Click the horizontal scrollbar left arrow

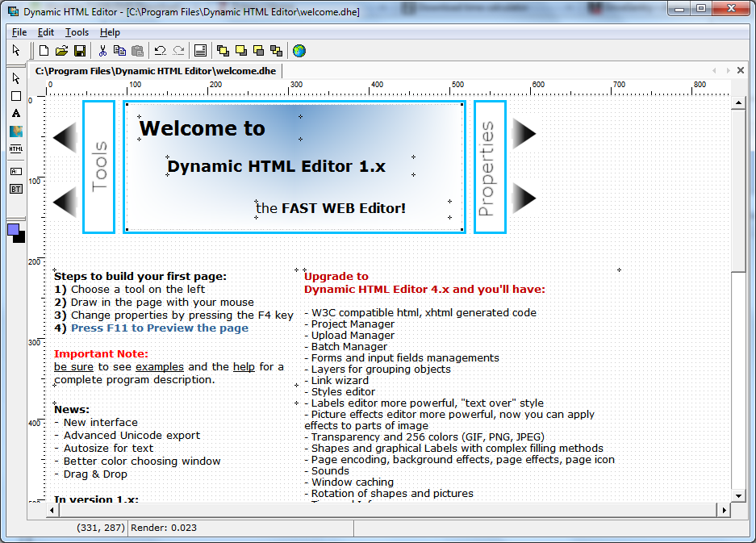coord(52,510)
